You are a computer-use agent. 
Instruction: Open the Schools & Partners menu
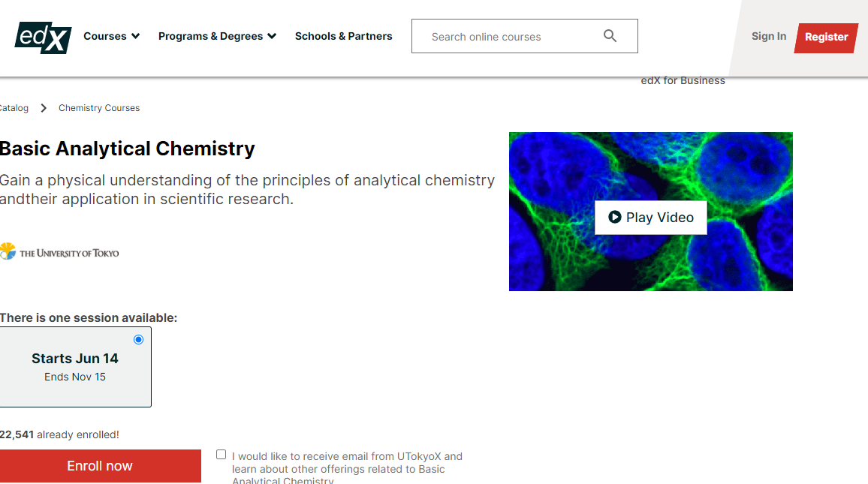(343, 36)
